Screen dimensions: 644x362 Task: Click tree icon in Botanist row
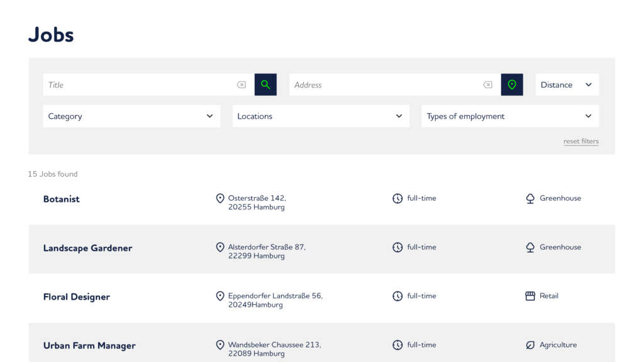530,199
